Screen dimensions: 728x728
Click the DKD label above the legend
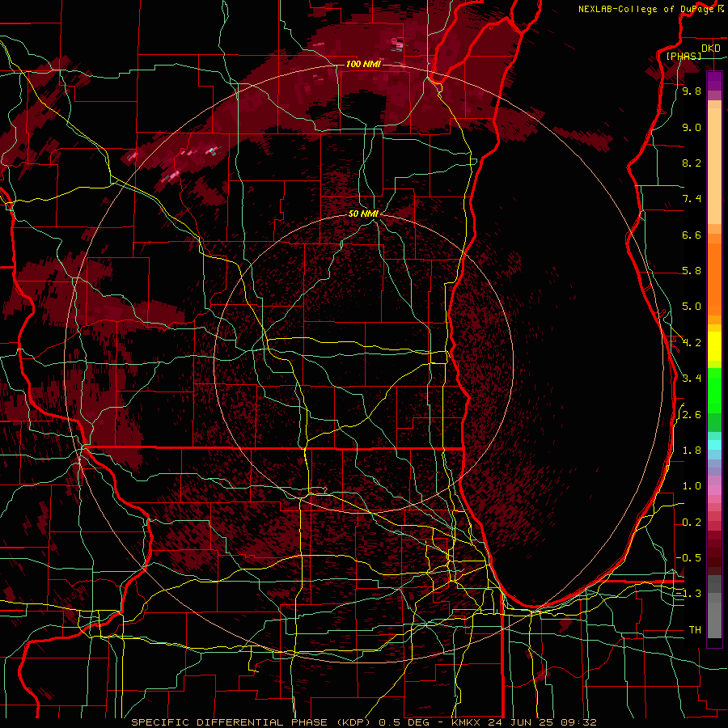click(x=710, y=49)
